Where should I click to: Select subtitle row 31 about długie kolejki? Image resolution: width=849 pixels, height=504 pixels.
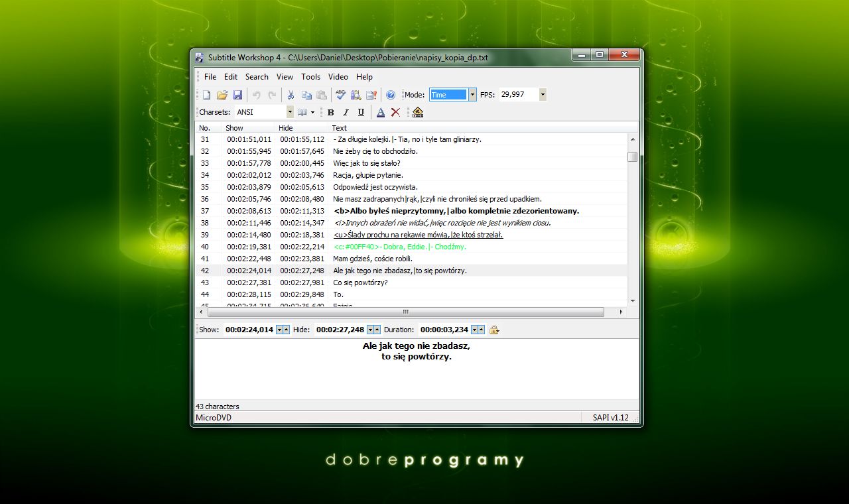click(x=411, y=139)
